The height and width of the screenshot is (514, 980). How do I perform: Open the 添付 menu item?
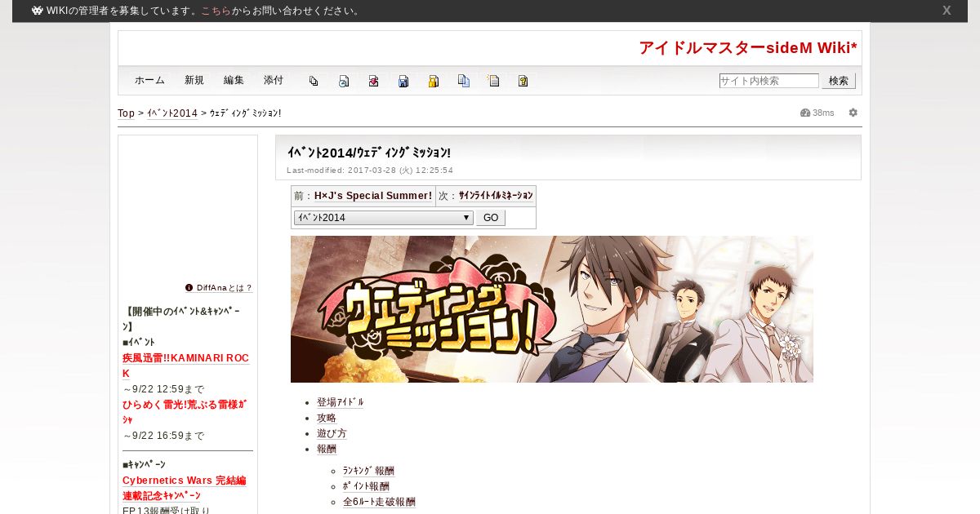tap(274, 80)
